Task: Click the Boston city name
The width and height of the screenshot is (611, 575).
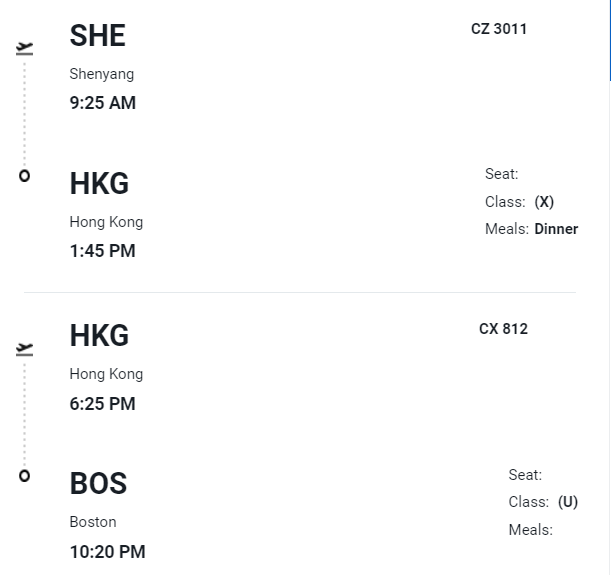Action: (x=93, y=522)
